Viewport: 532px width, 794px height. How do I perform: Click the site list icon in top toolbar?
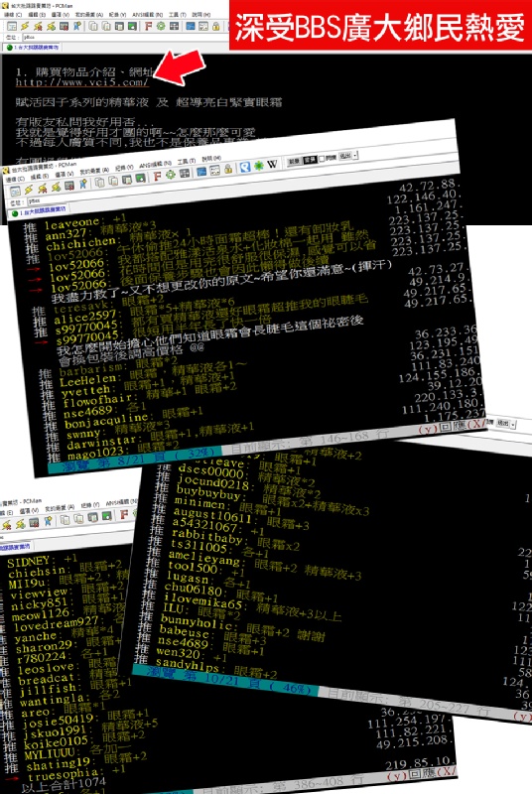tap(12, 27)
